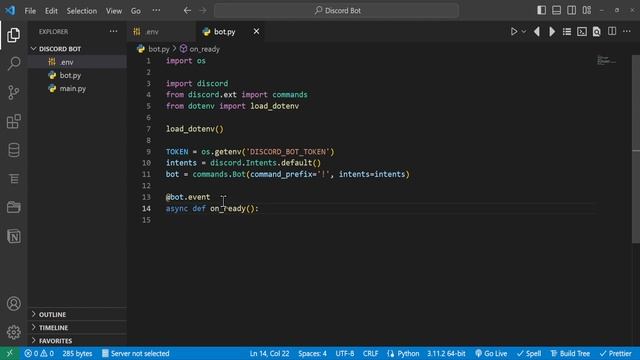This screenshot has height=360, width=640.
Task: Toggle the Panel layout button
Action: click(556, 10)
